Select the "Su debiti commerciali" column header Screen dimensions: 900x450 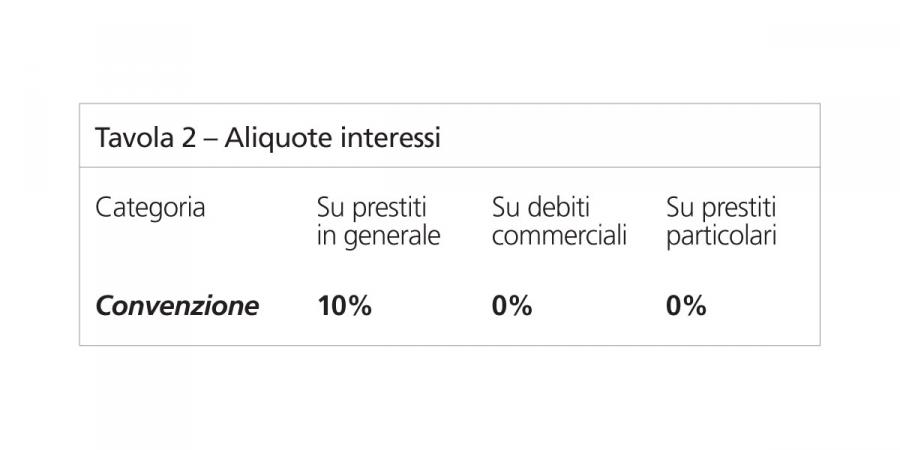pos(559,223)
